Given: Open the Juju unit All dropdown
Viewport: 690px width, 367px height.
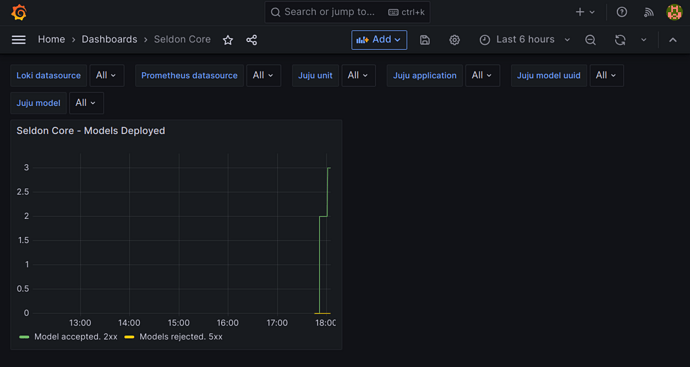Looking at the screenshot, I should (x=358, y=75).
